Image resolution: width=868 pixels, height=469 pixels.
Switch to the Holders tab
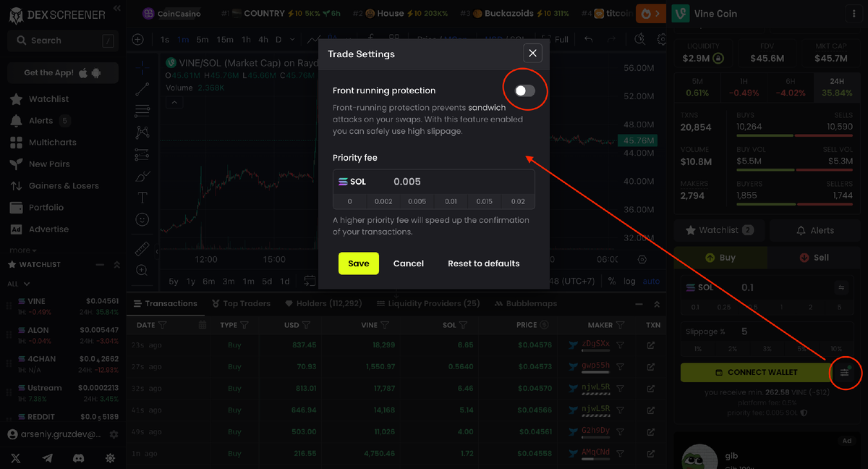tap(324, 304)
